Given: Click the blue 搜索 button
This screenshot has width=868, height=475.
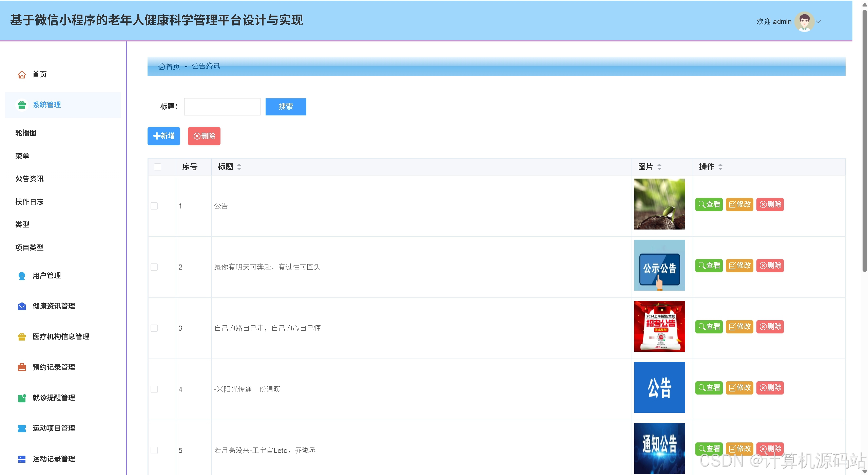Looking at the screenshot, I should click(x=286, y=107).
